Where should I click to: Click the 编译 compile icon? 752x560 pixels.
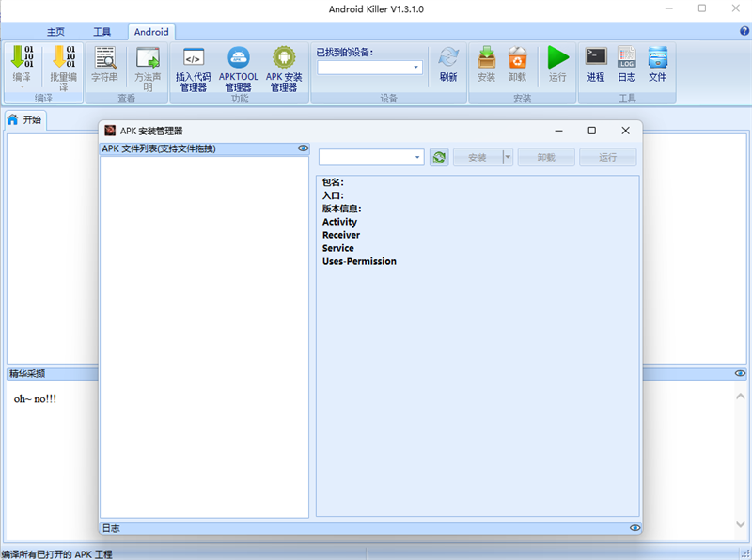[x=22, y=57]
